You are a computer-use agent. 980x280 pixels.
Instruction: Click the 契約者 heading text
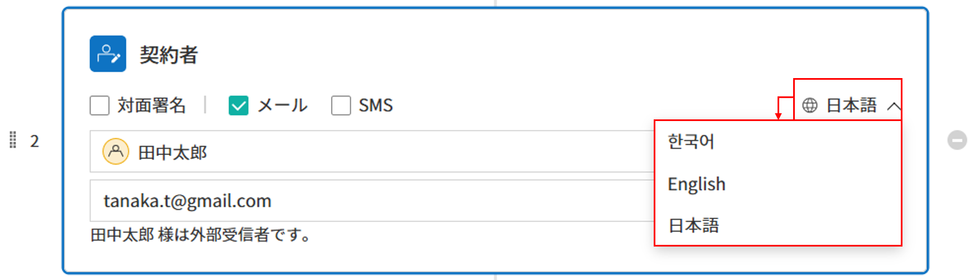(x=168, y=55)
